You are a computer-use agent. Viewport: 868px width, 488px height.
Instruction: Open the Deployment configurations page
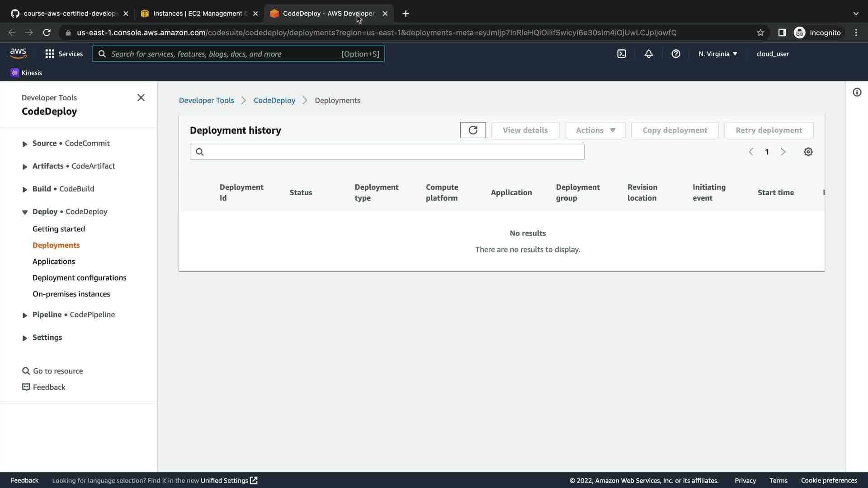click(x=79, y=277)
